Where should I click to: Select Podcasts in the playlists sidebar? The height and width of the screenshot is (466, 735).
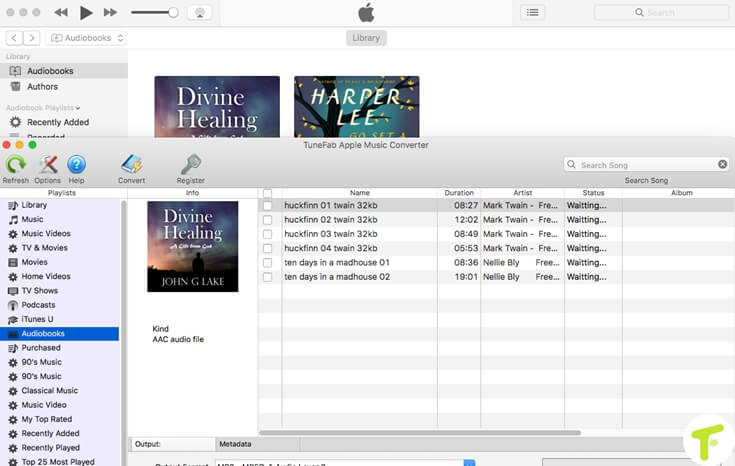pos(39,305)
